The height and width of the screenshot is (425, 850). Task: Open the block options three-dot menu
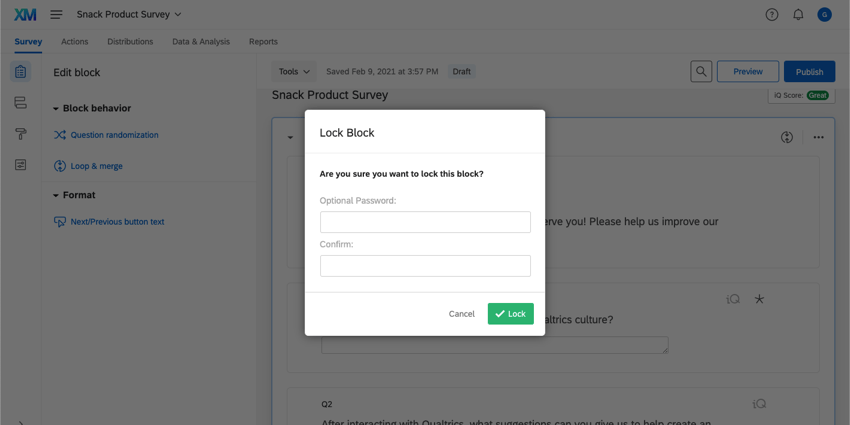(819, 137)
